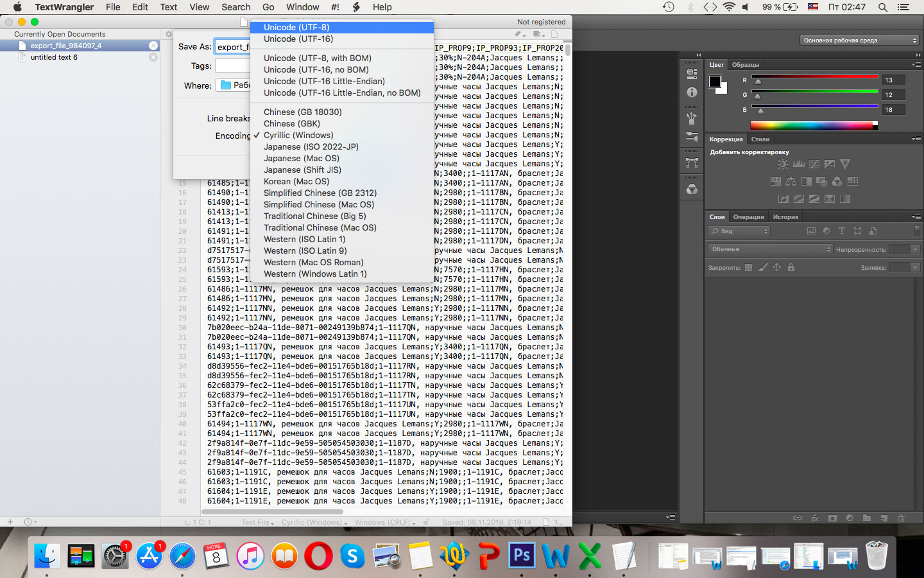924x578 pixels.
Task: Toggle the type layers filter
Action: tap(842, 231)
